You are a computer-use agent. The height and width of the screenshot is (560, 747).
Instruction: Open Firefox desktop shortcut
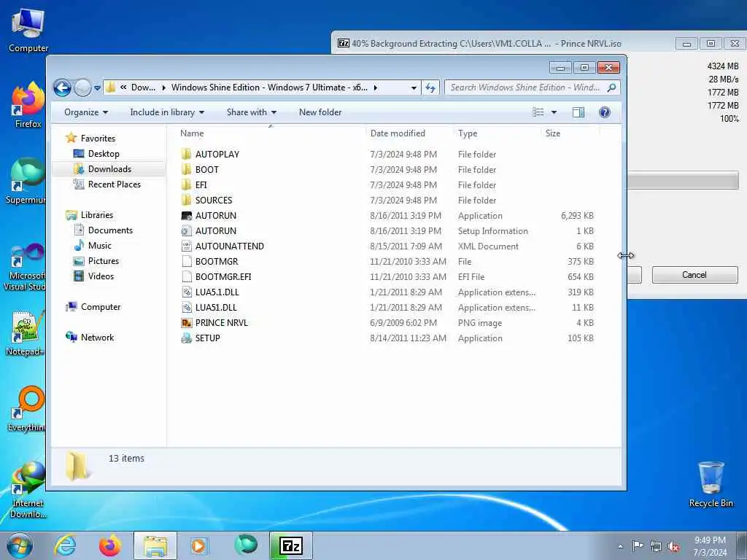28,105
